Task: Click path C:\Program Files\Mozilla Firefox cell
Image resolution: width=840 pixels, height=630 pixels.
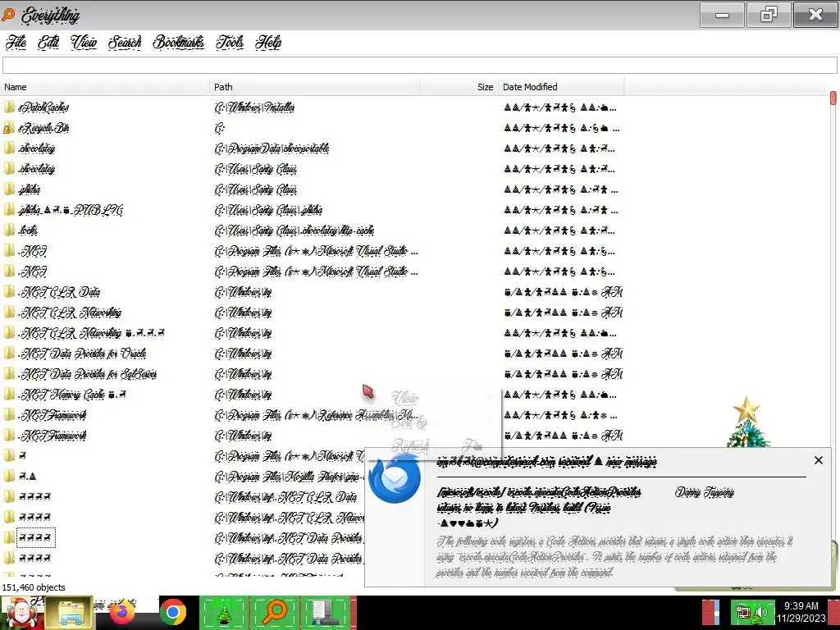Action: pos(290,477)
